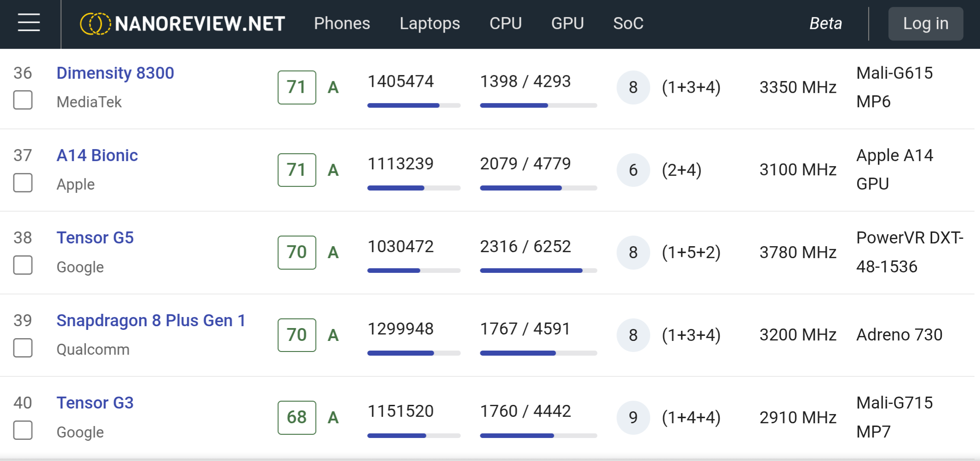Click the MediaTek manufacturer label
The image size is (980, 461).
click(x=89, y=102)
